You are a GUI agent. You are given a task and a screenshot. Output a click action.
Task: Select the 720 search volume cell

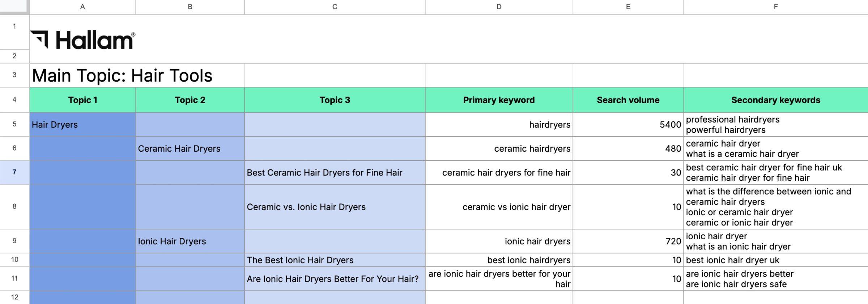pyautogui.click(x=628, y=241)
